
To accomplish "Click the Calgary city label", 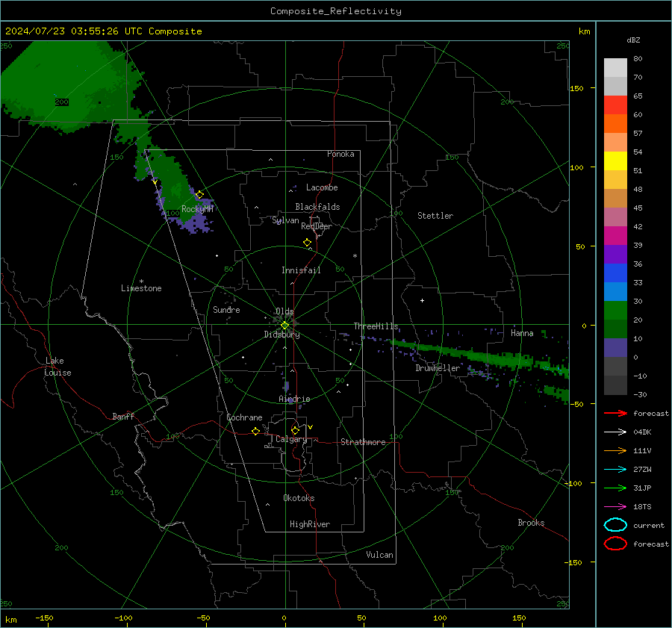I will click(291, 439).
